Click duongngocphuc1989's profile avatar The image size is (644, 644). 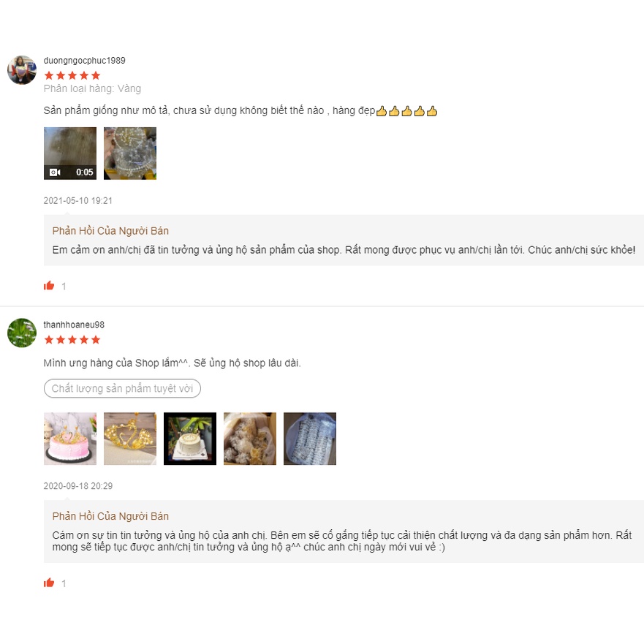(22, 70)
